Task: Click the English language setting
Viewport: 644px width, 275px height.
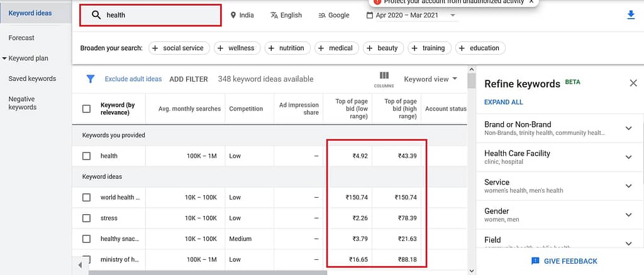Action: point(286,15)
